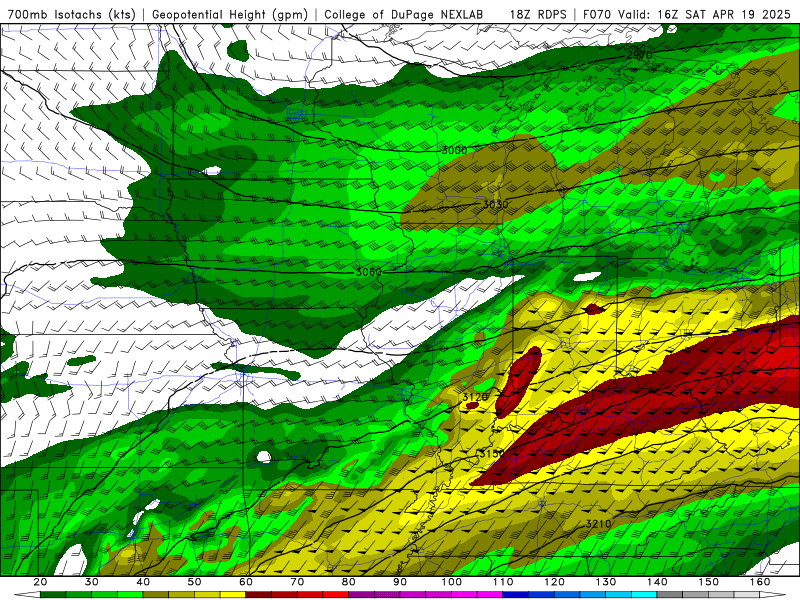Click the 80 value on the color scale

[349, 582]
